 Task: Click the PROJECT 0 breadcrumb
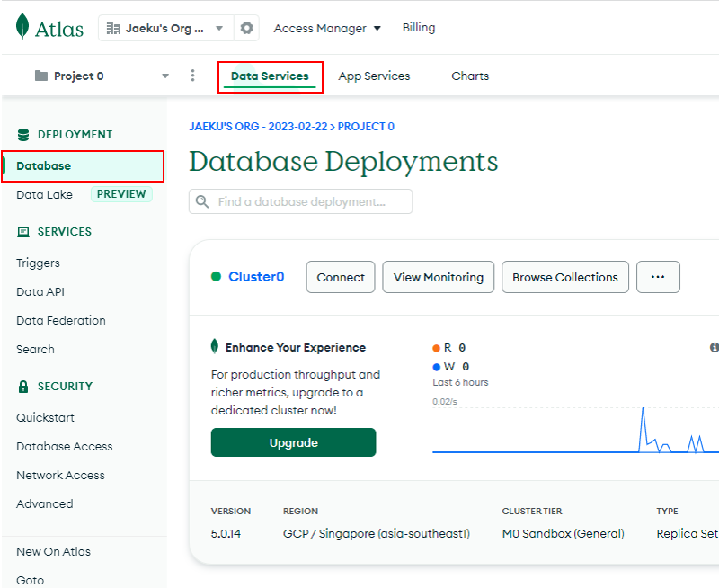pyautogui.click(x=366, y=127)
